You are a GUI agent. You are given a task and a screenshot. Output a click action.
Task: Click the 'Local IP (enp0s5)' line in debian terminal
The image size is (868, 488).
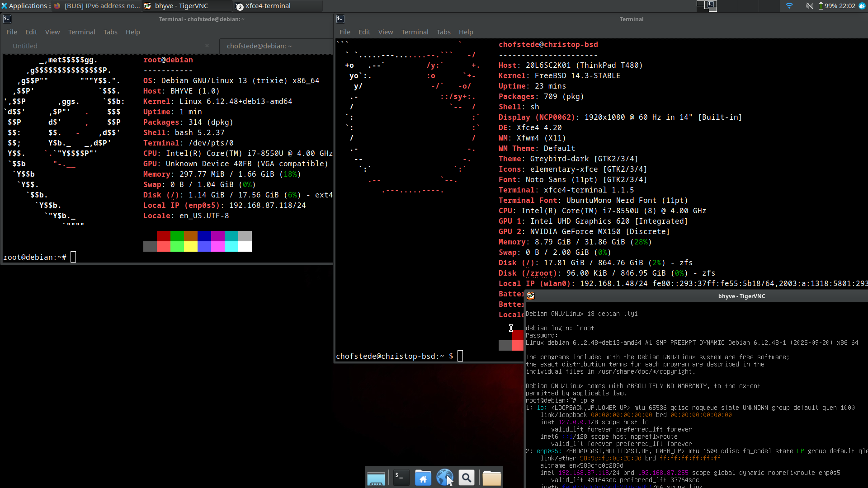click(x=225, y=205)
